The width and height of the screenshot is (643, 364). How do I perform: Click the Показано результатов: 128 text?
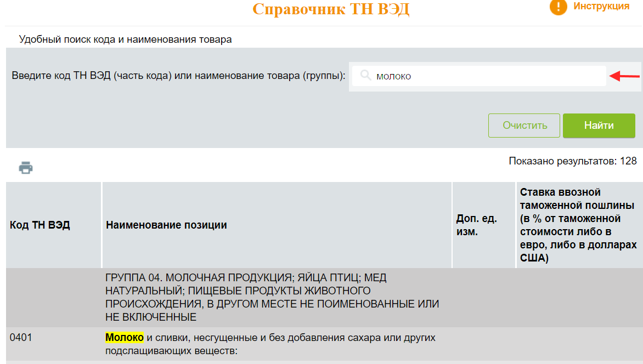(572, 161)
